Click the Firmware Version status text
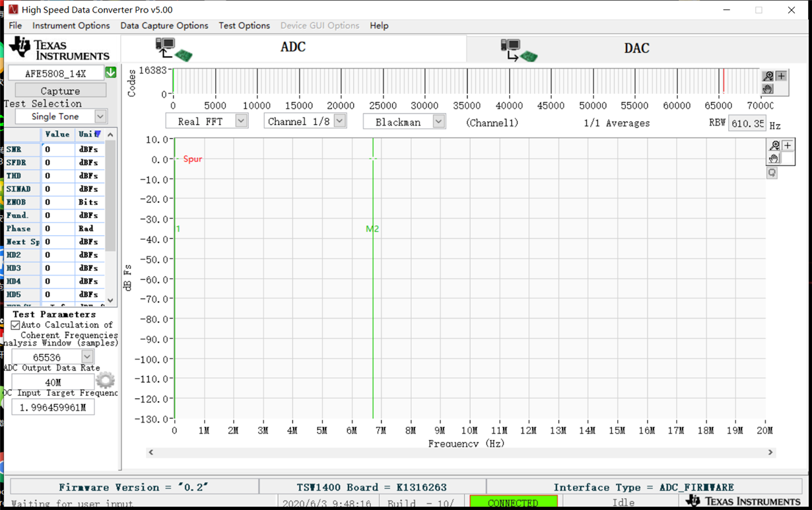Viewport: 812px width, 510px height. pos(133,488)
